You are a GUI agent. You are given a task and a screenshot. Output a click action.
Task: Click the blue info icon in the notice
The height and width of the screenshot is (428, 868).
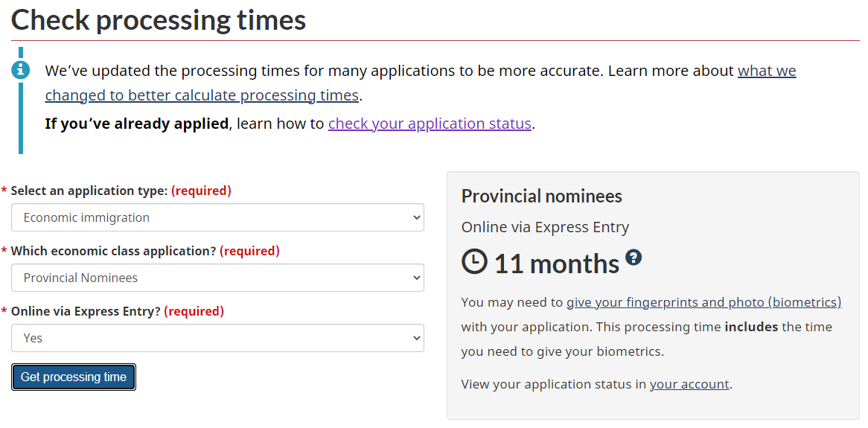21,71
